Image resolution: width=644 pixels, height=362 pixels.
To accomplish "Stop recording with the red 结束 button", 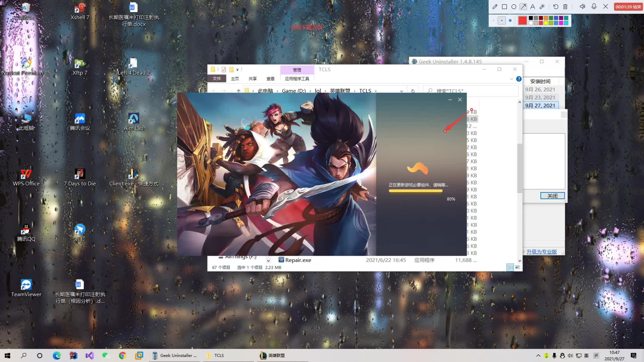I will (x=628, y=7).
